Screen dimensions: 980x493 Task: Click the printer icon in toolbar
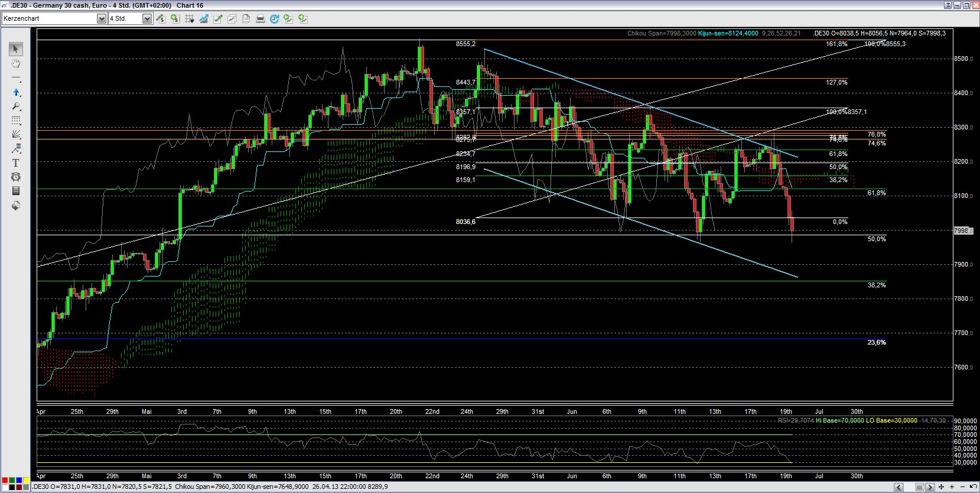pos(260,19)
